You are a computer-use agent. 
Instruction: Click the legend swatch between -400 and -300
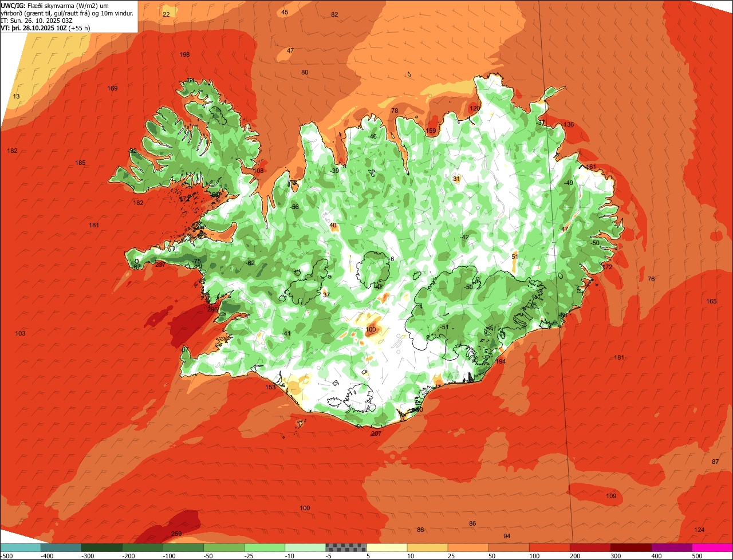pyautogui.click(x=61, y=547)
